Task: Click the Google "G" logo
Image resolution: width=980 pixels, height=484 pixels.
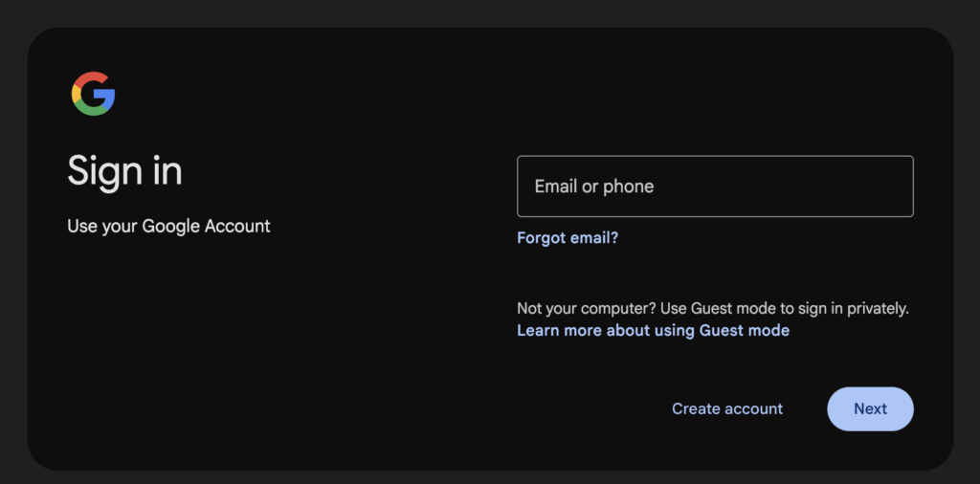Action: click(x=93, y=94)
